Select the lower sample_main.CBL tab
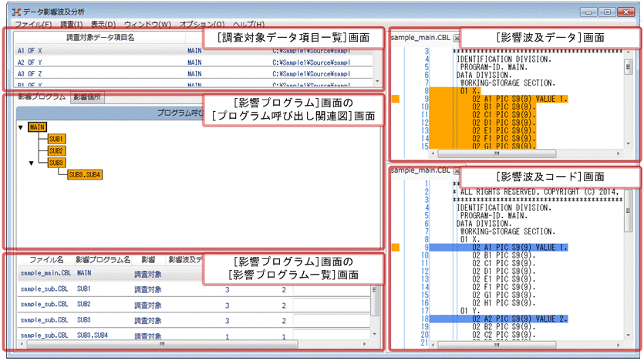The height and width of the screenshot is (361, 644). (420, 170)
